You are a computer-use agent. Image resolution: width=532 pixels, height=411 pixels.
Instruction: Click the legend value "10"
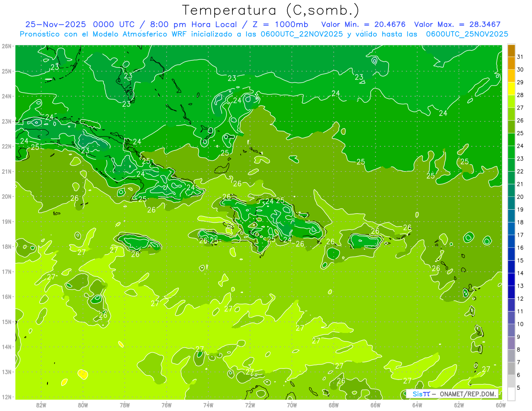click(x=520, y=324)
